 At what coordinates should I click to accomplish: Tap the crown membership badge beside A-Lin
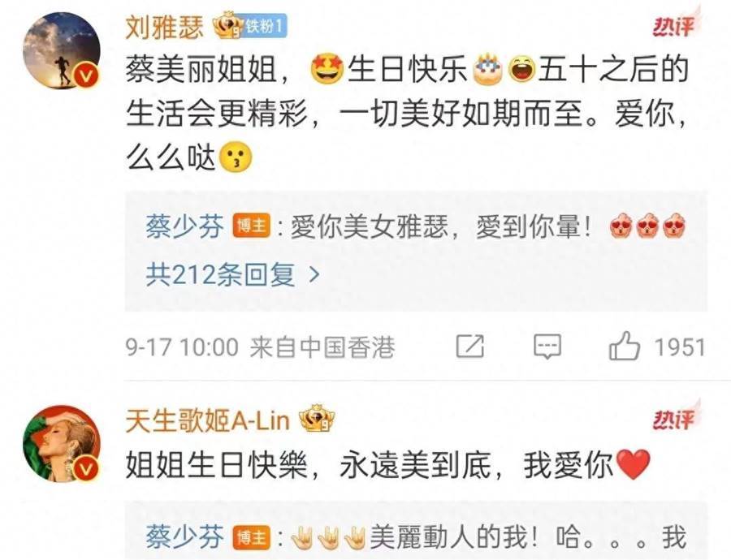click(x=317, y=418)
